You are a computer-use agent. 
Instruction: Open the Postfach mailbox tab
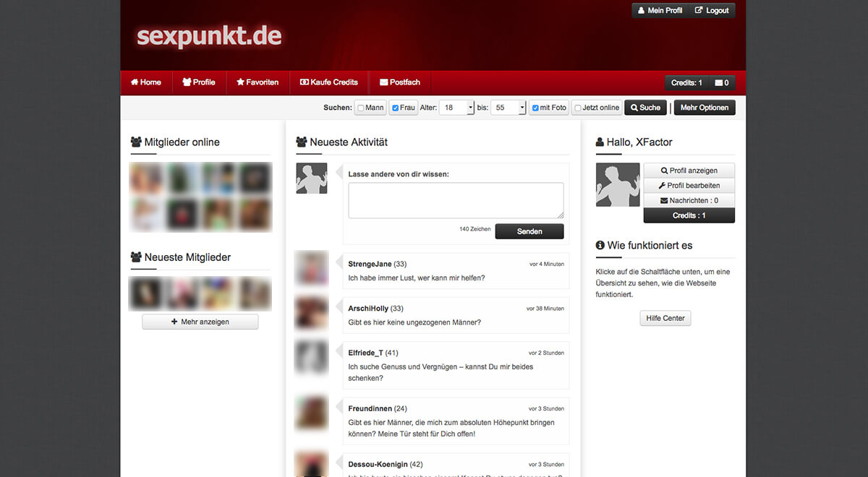[x=400, y=82]
